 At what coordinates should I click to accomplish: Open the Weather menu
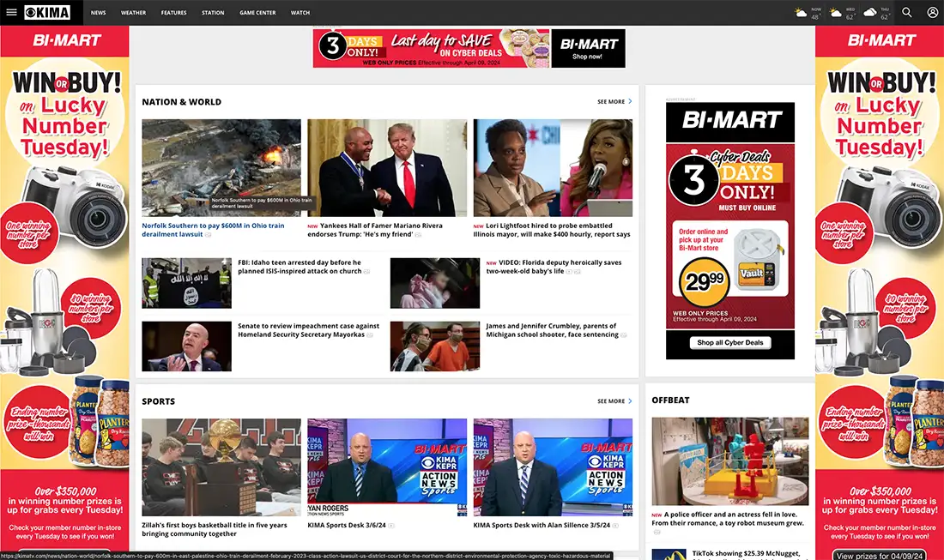[133, 13]
